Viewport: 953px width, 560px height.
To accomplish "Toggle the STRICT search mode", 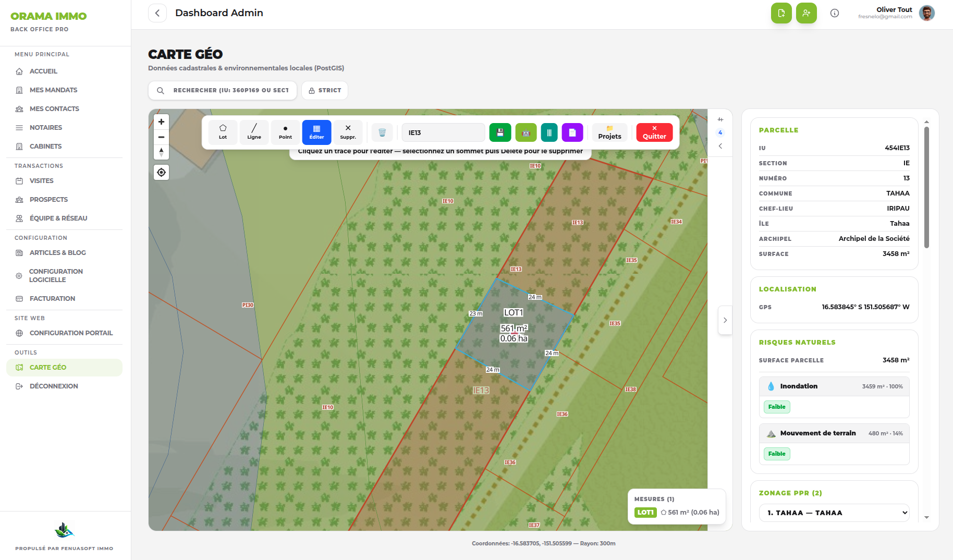I will [x=325, y=90].
